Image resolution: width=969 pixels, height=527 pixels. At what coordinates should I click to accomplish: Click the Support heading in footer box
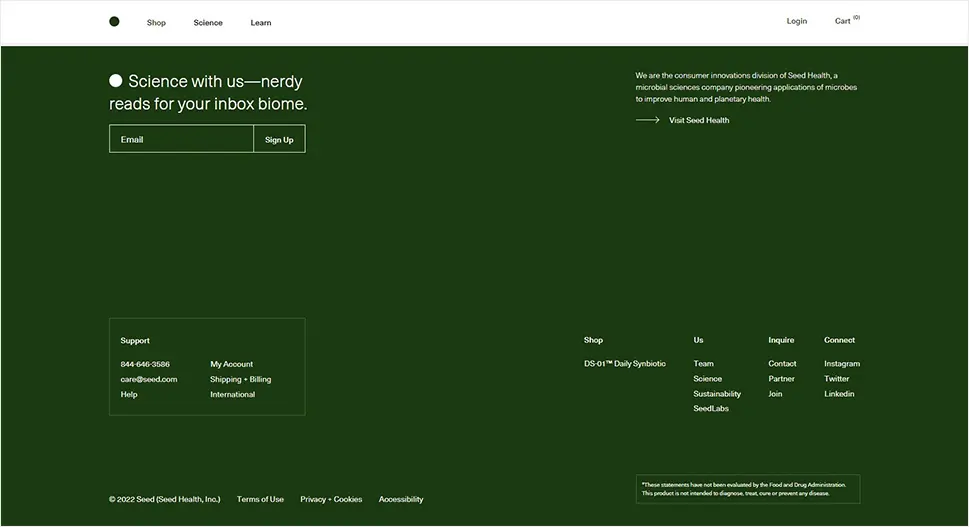(x=135, y=341)
